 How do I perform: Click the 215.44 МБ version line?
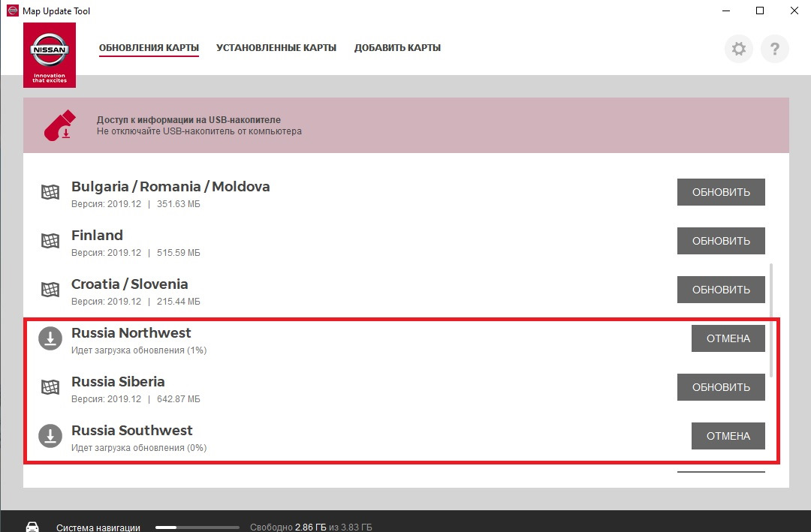[x=135, y=301]
